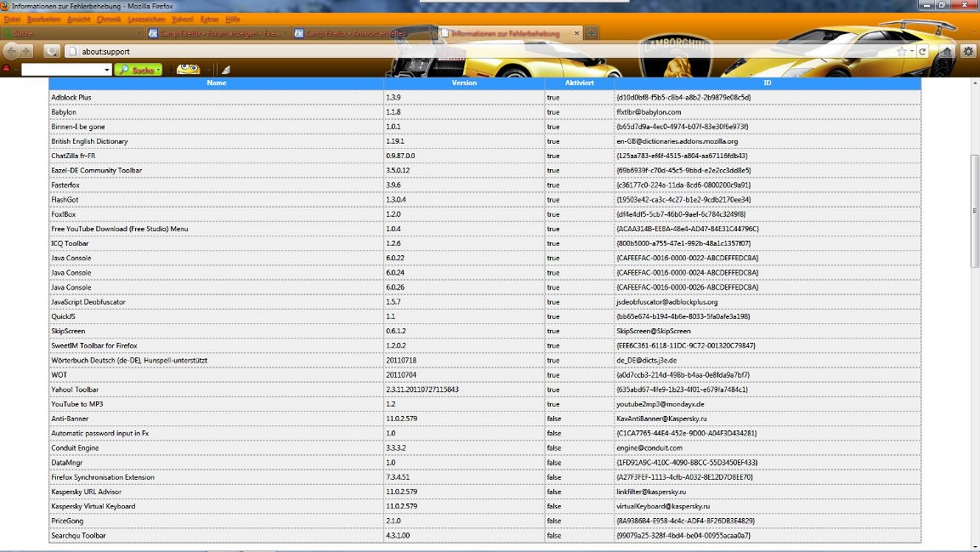
Task: Open the gear settings button
Action: [x=969, y=51]
